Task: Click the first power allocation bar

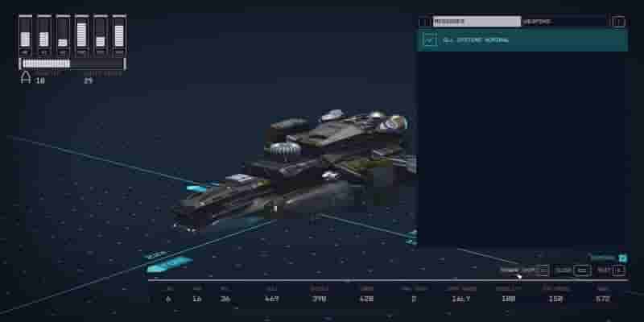Action: pyautogui.click(x=26, y=36)
